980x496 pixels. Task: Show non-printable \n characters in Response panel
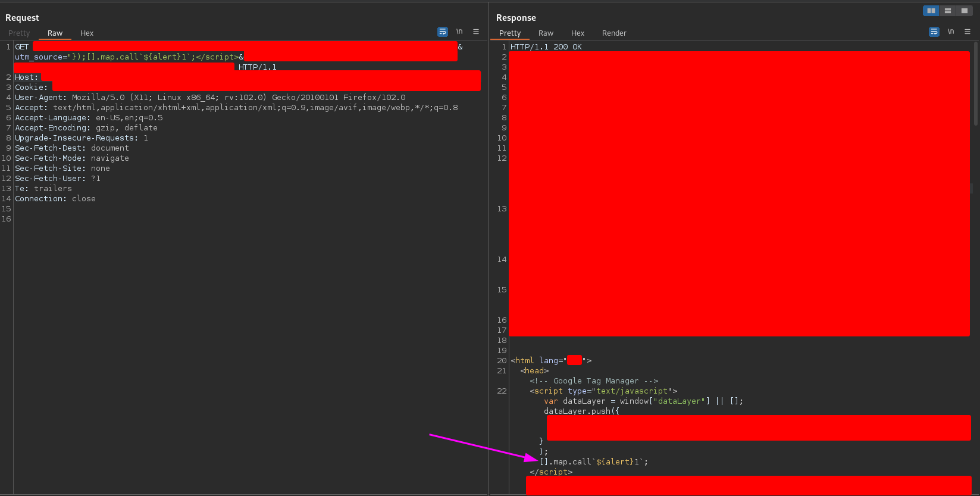pyautogui.click(x=951, y=32)
